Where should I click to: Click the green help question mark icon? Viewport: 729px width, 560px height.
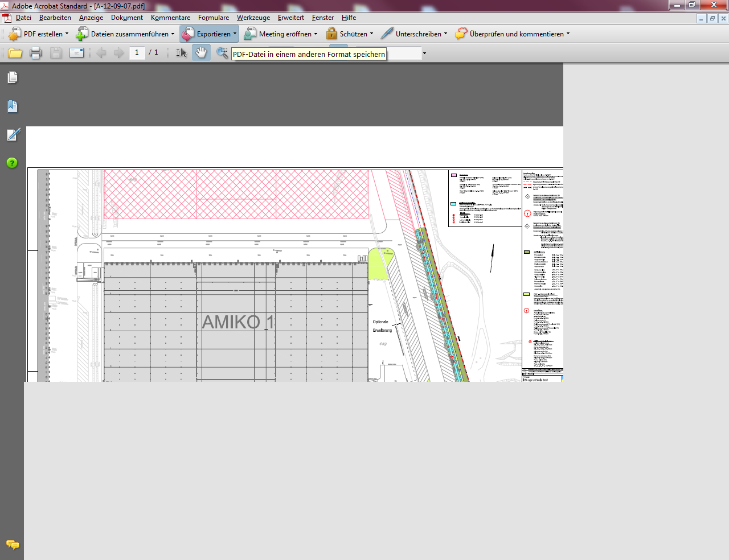coord(12,163)
